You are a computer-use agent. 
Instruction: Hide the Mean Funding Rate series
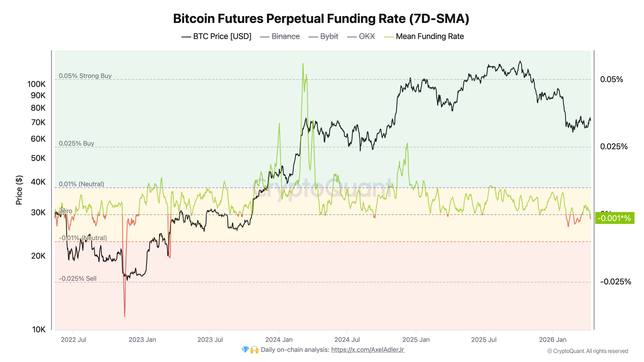(429, 37)
